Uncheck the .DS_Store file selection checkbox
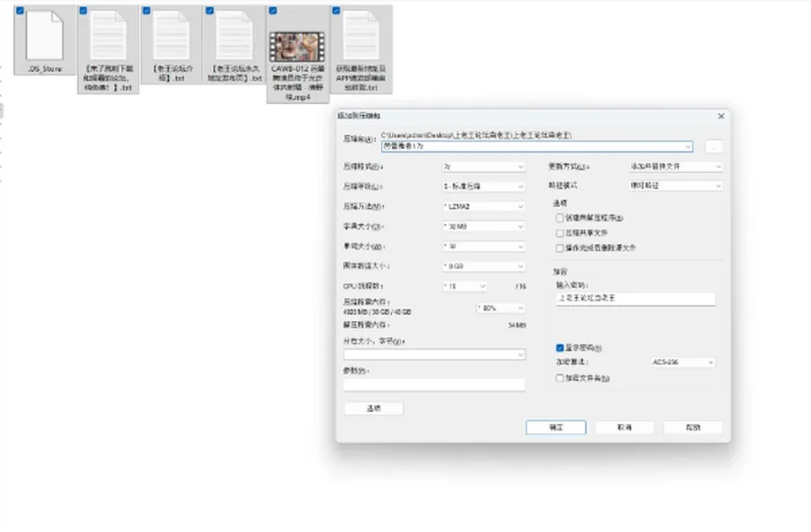Screen dimensions: 811x532 [x=20, y=11]
